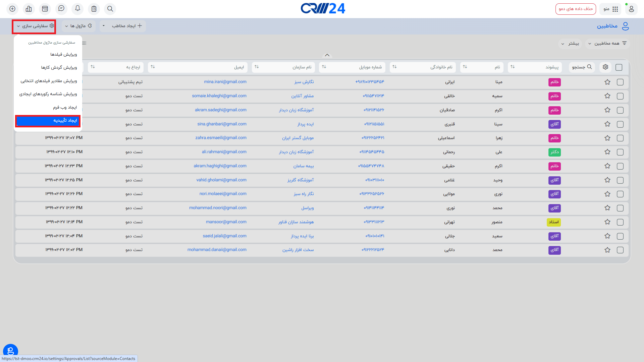The image size is (644, 362).
Task: Click the table column settings gear
Action: 605,67
